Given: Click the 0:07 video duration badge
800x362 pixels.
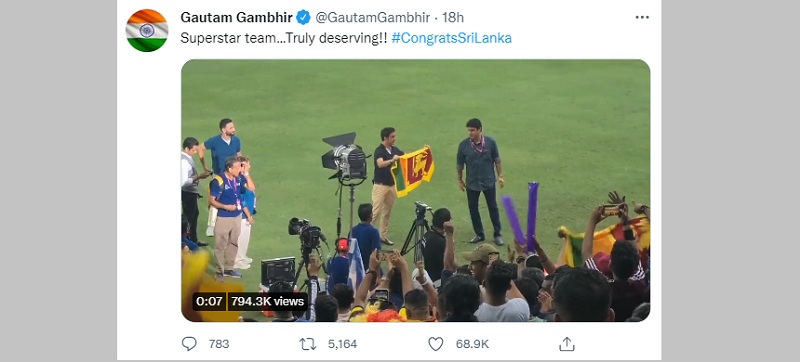Looking at the screenshot, I should pos(209,301).
